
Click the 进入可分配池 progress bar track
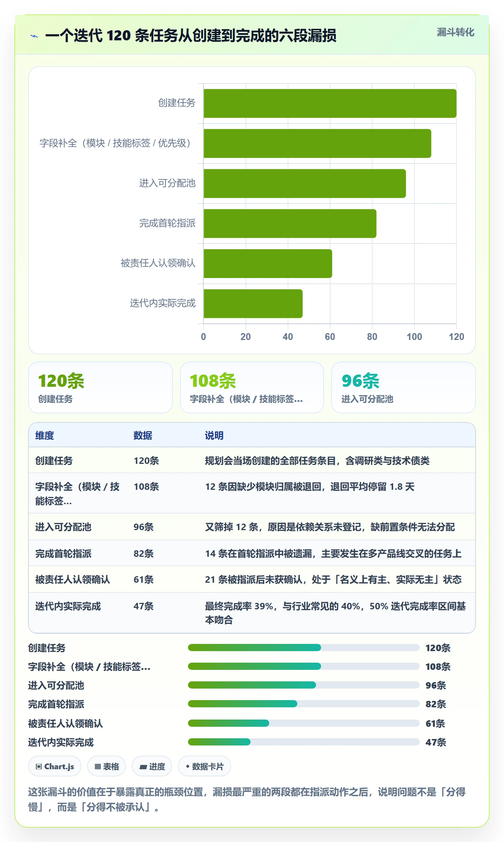click(303, 685)
